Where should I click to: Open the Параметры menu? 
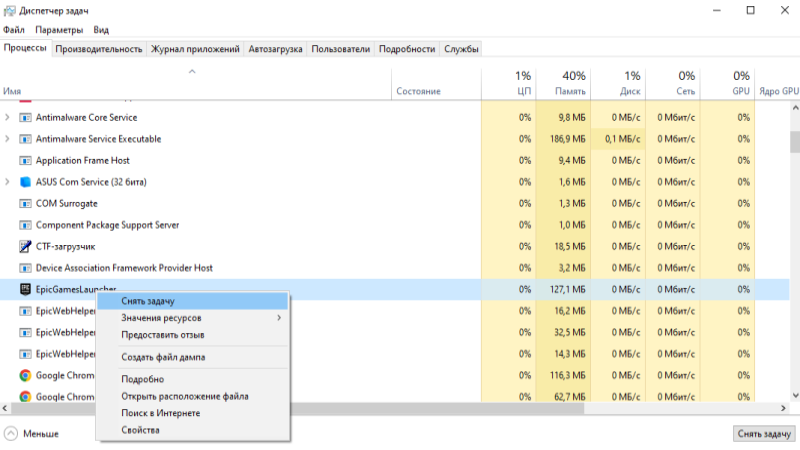click(x=59, y=30)
